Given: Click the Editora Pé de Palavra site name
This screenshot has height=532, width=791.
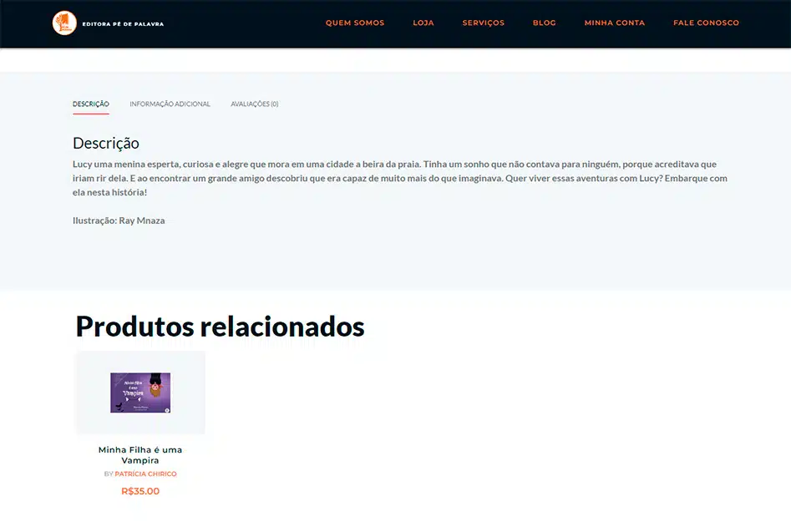Looking at the screenshot, I should [x=123, y=23].
